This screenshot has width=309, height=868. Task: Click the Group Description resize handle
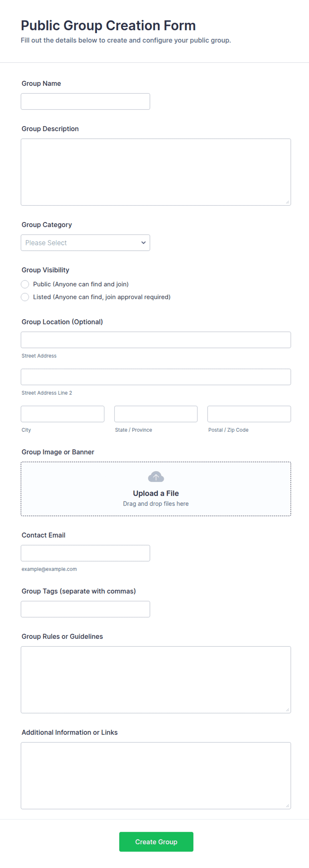287,202
